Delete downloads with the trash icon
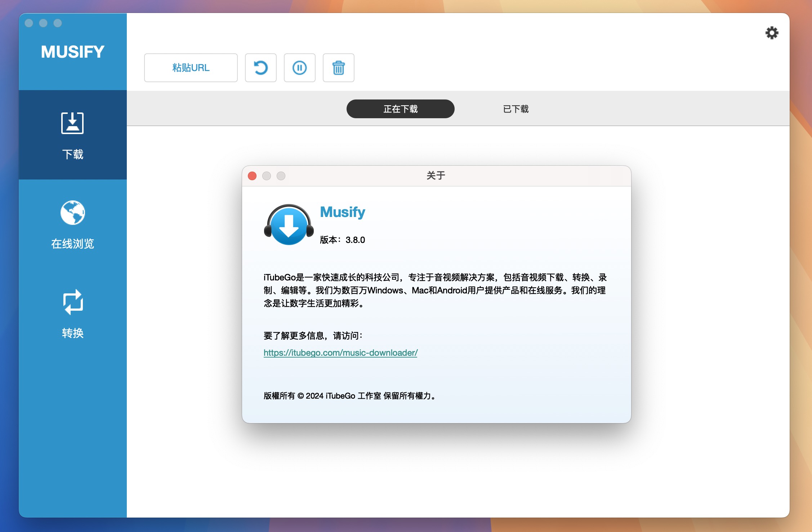The width and height of the screenshot is (812, 532). pyautogui.click(x=338, y=68)
